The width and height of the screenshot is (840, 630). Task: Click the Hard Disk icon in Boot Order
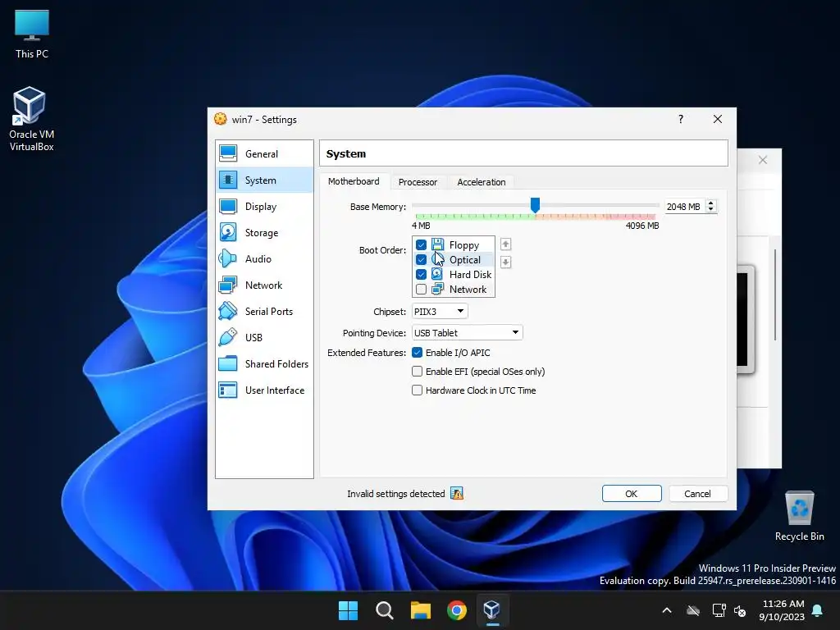pyautogui.click(x=437, y=274)
